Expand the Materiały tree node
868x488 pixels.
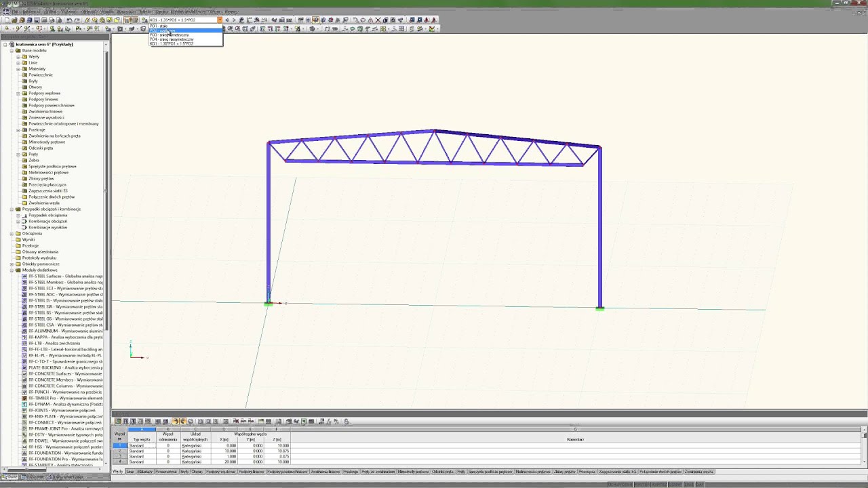click(x=18, y=68)
